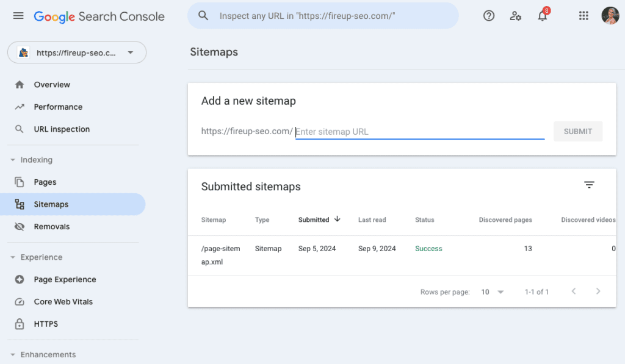The height and width of the screenshot is (364, 625).
Task: Open the property selector dropdown
Action: (76, 52)
